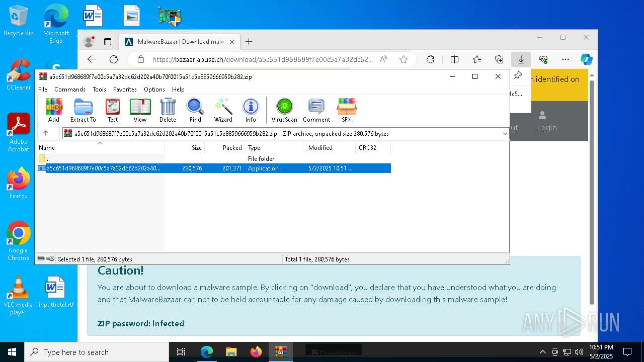The height and width of the screenshot is (362, 644).
Task: Click the Login link on MalwareBazaar
Action: pos(546,121)
